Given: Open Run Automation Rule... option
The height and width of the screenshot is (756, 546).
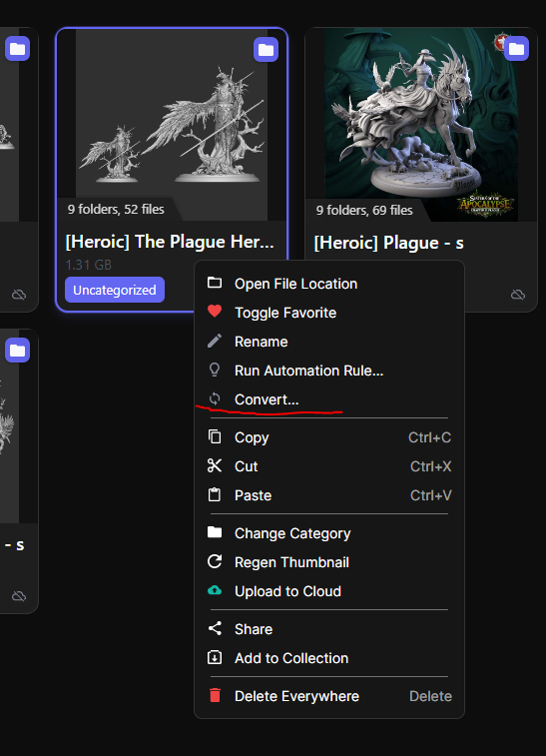Looking at the screenshot, I should pos(329,371).
